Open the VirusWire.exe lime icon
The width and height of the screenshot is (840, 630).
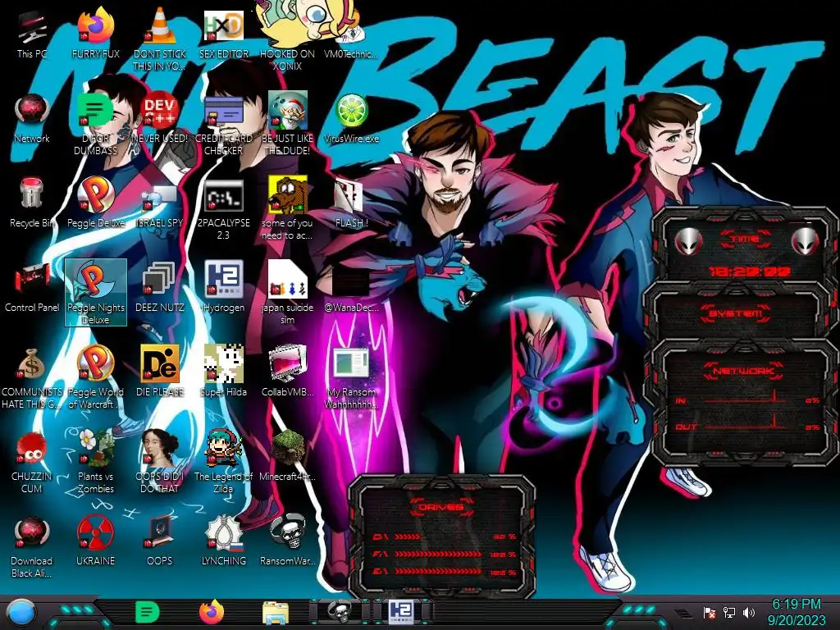coord(351,118)
